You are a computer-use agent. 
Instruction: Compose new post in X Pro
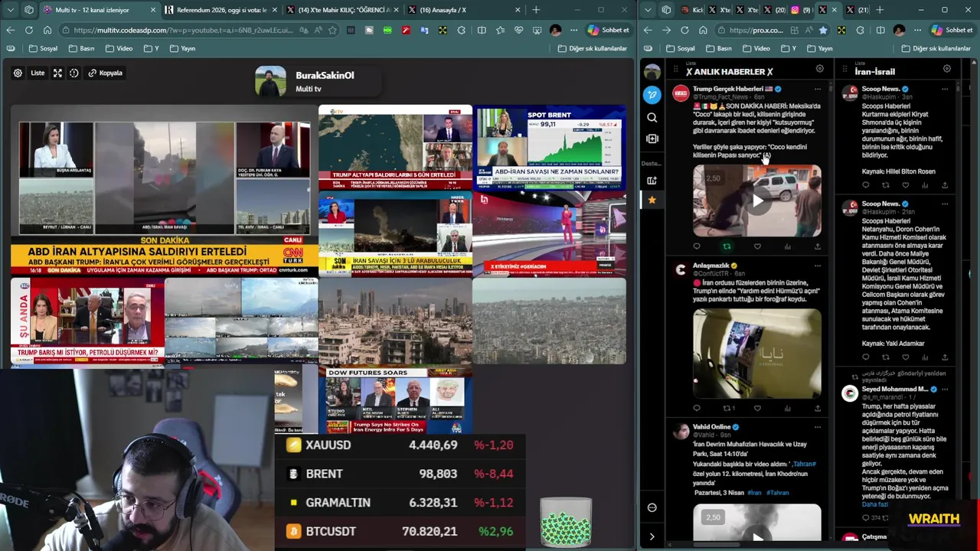(652, 95)
